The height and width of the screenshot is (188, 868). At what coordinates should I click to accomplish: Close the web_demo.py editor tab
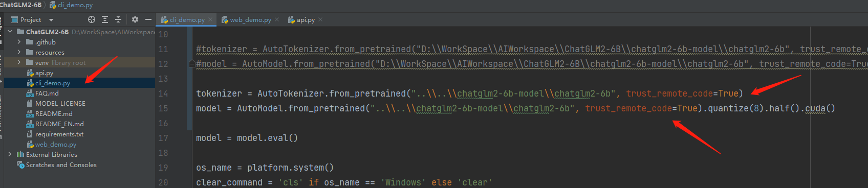277,20
